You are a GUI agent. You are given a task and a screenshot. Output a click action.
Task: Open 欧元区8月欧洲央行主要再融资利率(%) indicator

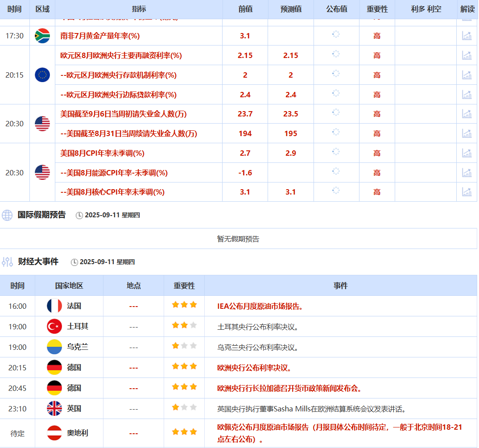121,55
